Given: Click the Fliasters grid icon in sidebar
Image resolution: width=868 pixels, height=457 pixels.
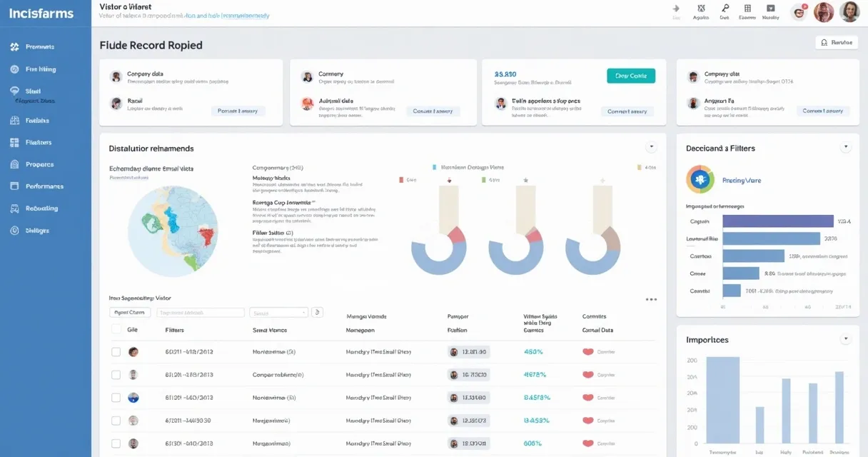Looking at the screenshot, I should 14,142.
